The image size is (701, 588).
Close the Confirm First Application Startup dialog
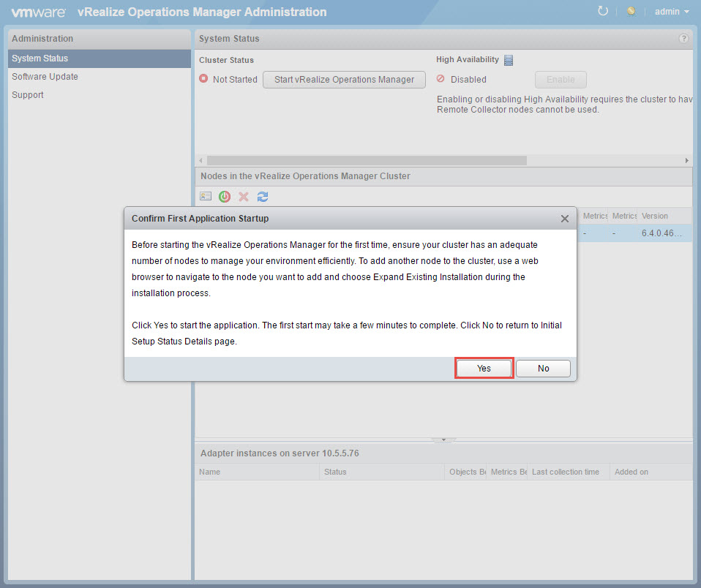coord(564,219)
